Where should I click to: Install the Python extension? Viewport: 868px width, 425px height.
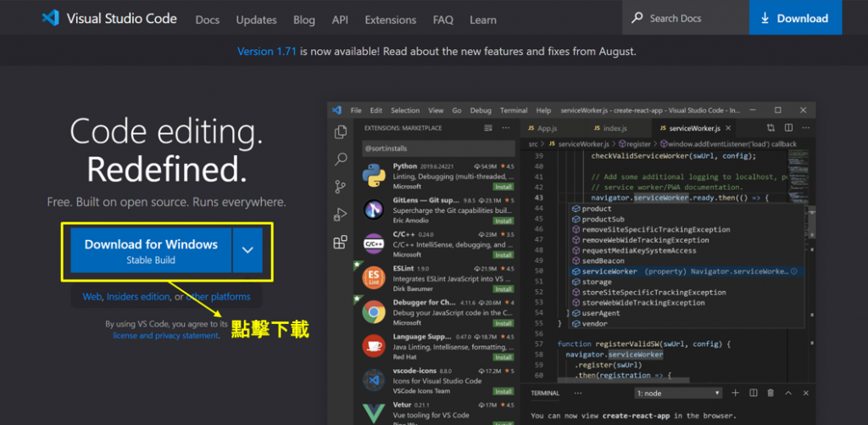click(504, 187)
